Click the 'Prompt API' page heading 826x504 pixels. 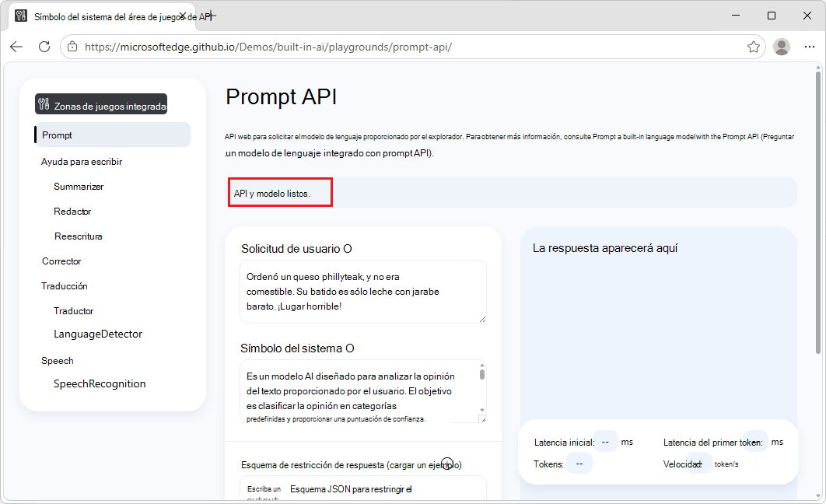[x=282, y=97]
